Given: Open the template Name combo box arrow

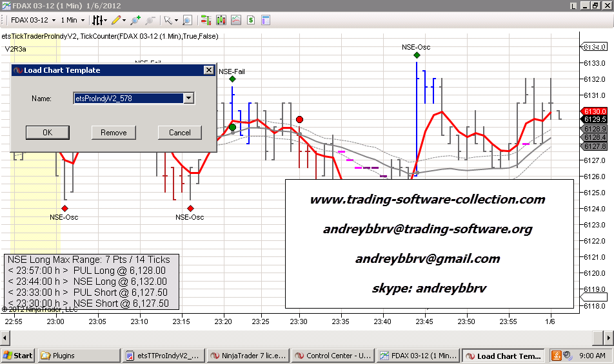Looking at the screenshot, I should click(x=188, y=99).
